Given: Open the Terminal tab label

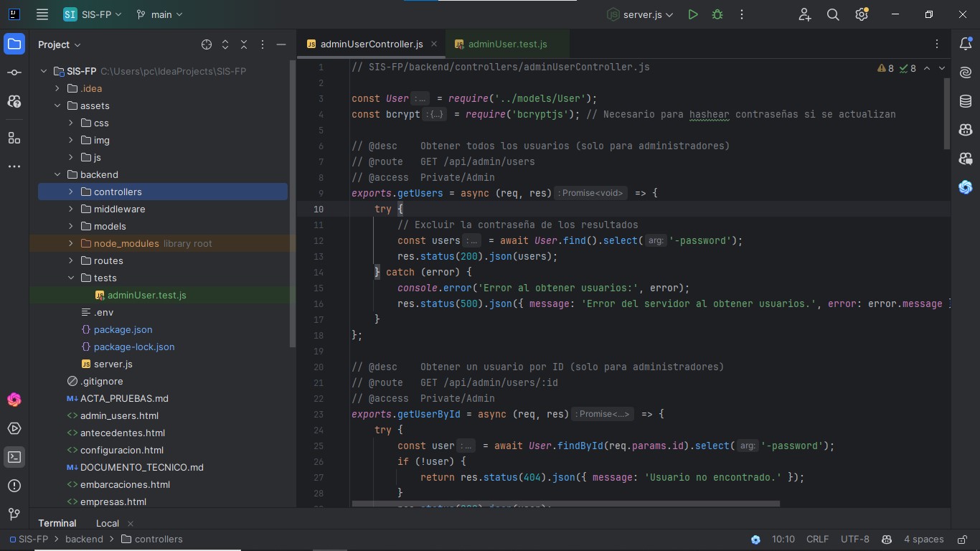Looking at the screenshot, I should point(57,523).
